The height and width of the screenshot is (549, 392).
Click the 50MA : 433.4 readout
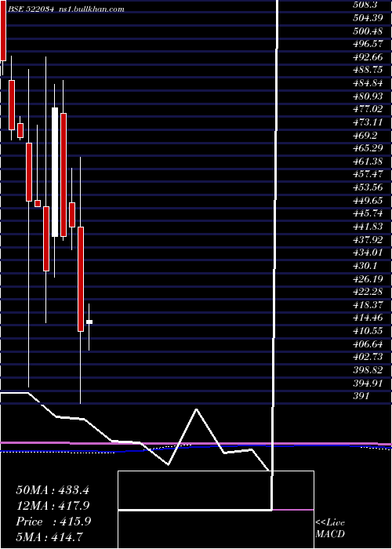(53, 490)
